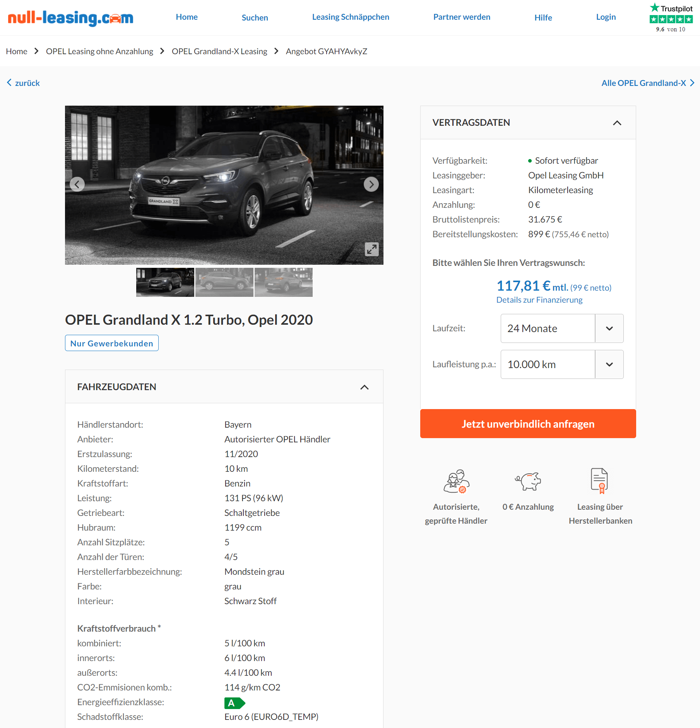Select third rear-view car thumbnail

(284, 282)
